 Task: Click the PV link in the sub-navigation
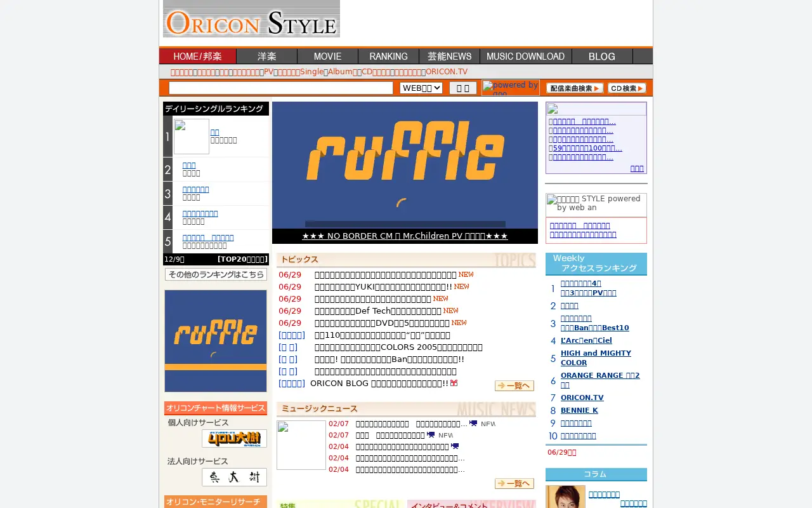pyautogui.click(x=269, y=72)
